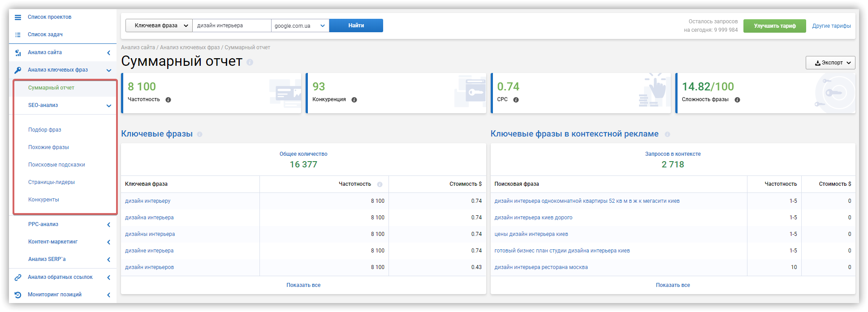Expand the PPC-анализ sidebar section
The image size is (868, 312).
tap(108, 225)
